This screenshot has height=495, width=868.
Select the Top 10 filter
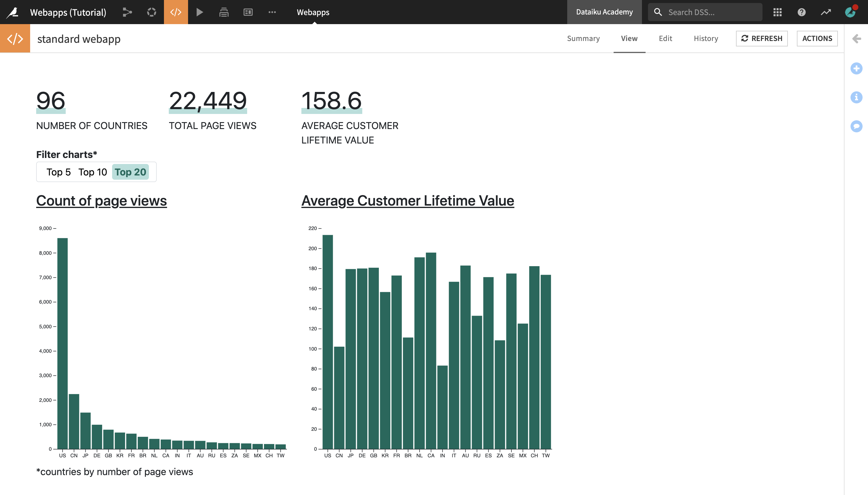click(x=93, y=172)
